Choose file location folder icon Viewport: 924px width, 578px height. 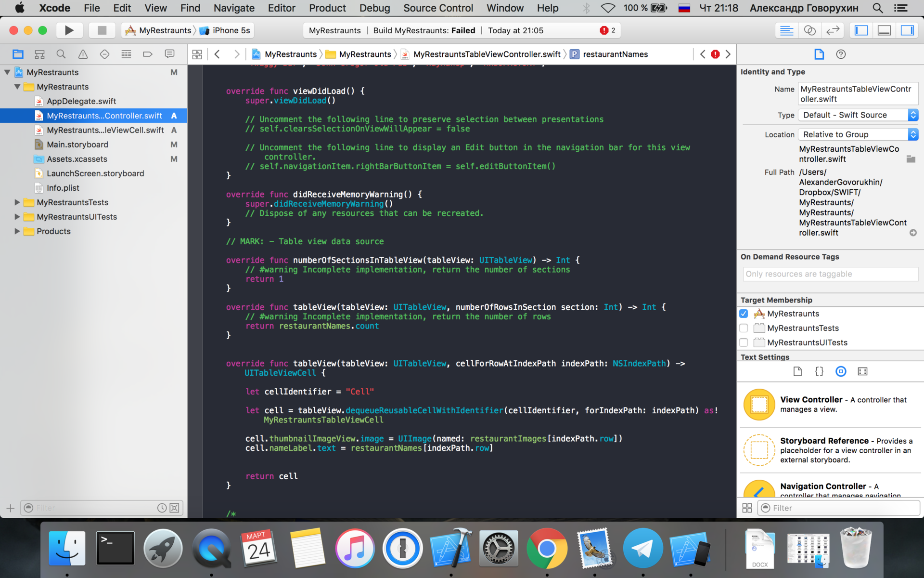(911, 159)
